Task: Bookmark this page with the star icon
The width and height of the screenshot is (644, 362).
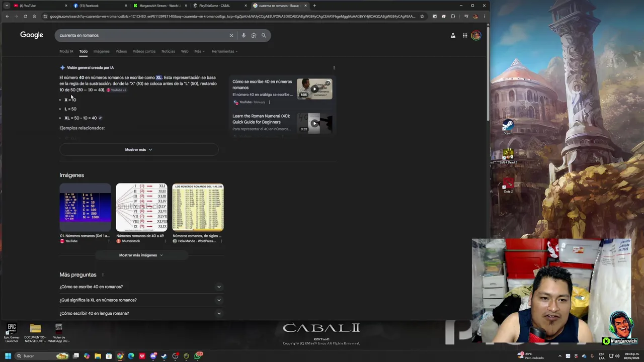Action: coord(422,16)
